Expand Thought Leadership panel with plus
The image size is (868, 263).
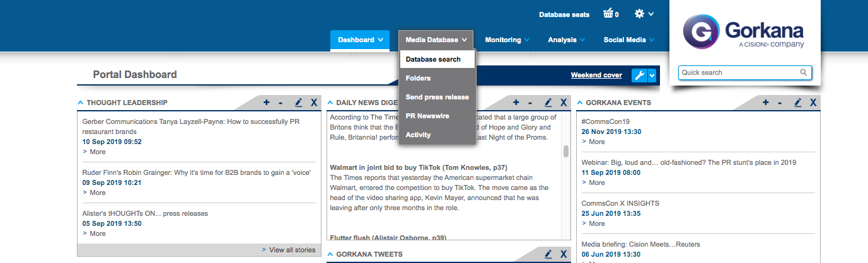(266, 103)
